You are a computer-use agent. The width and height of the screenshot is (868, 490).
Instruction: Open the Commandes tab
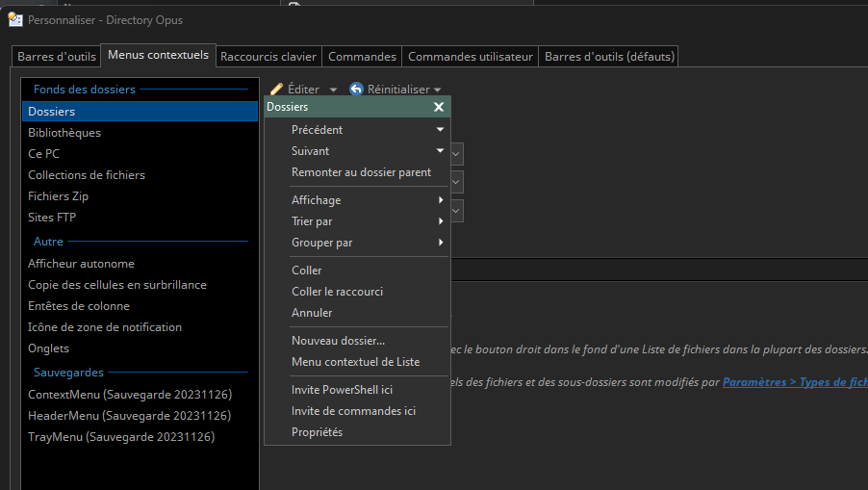pyautogui.click(x=362, y=57)
